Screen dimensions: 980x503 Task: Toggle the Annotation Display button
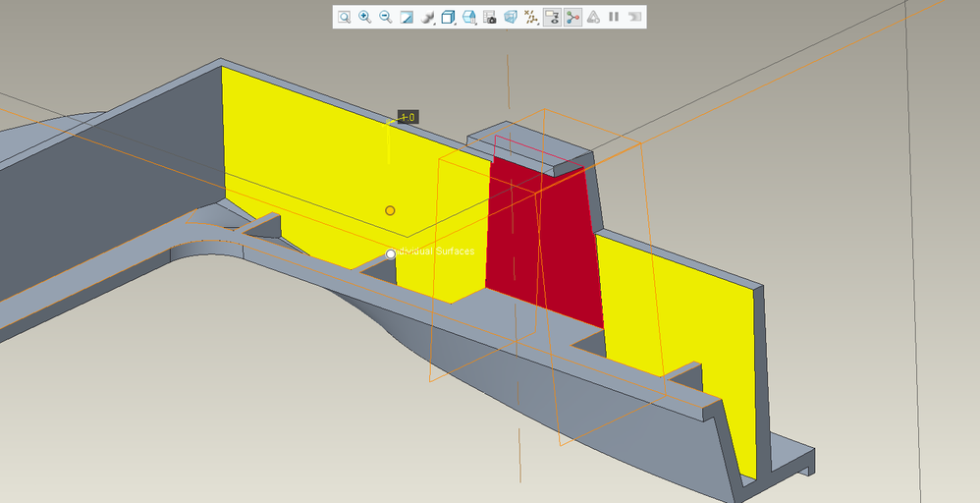552,17
